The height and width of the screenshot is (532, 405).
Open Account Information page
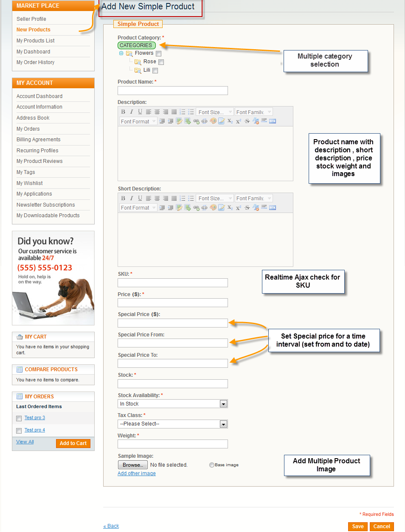[x=39, y=107]
